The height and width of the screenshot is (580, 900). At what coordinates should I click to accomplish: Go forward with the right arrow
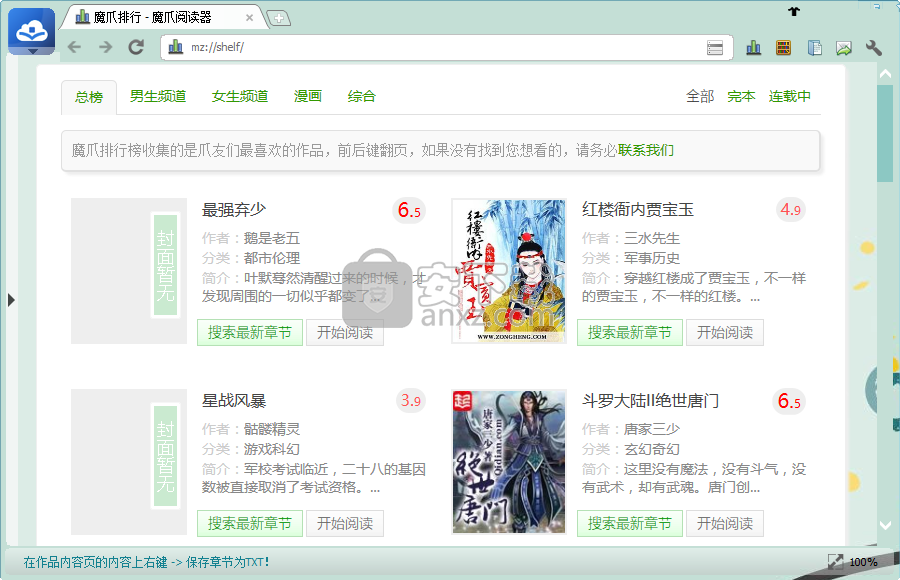(105, 47)
